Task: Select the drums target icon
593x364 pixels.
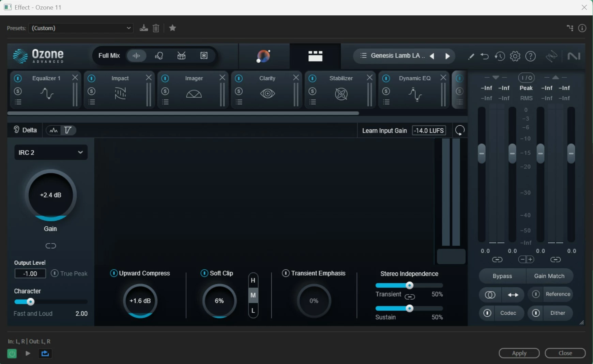Action: [181, 56]
